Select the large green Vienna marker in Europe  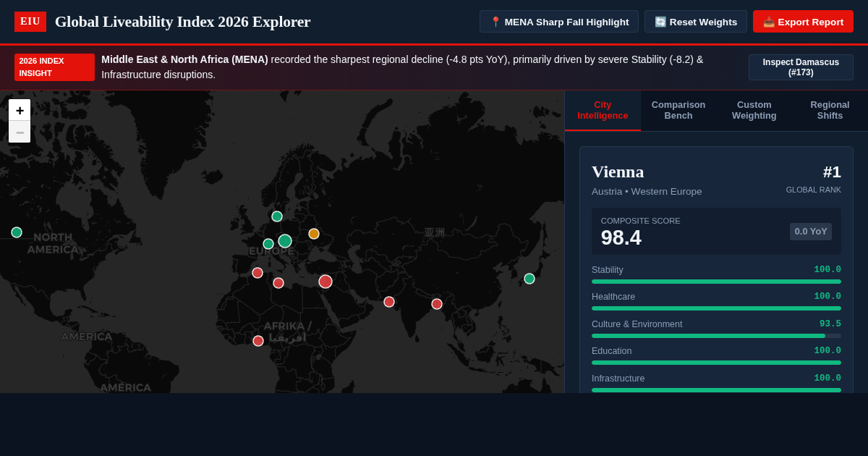click(285, 241)
